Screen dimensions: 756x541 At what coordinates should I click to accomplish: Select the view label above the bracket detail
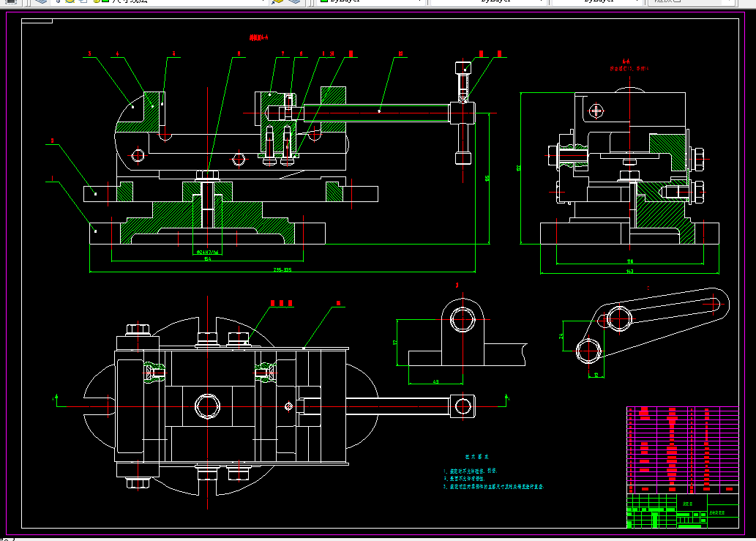[457, 286]
